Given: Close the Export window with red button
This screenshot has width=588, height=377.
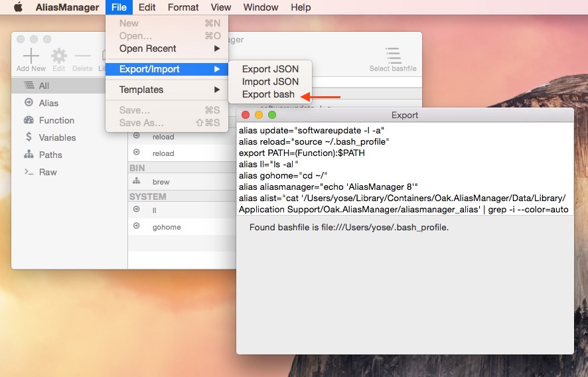Looking at the screenshot, I should 246,115.
